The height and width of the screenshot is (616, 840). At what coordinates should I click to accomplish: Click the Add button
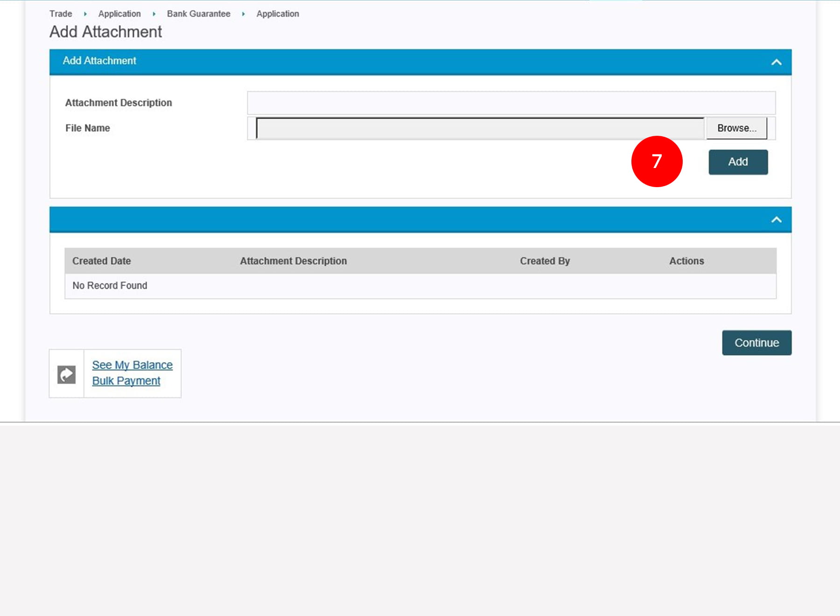coord(738,162)
